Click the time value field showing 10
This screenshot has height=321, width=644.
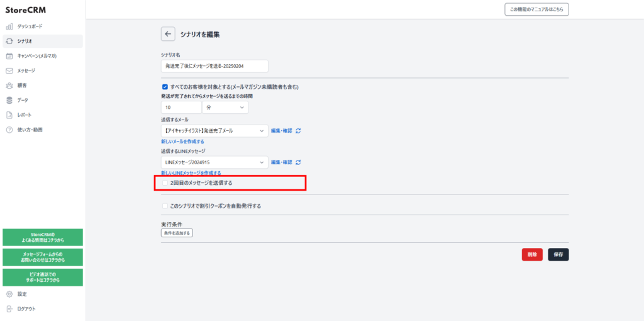(181, 107)
